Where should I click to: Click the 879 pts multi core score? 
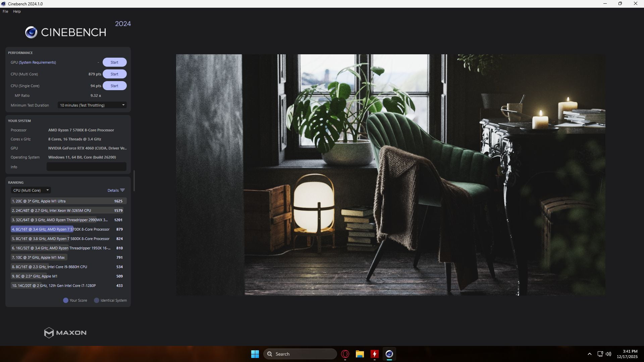(x=95, y=74)
